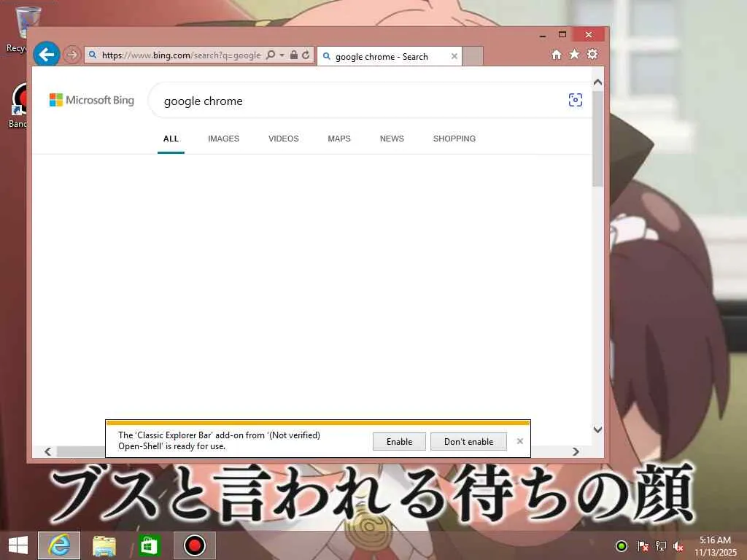Open the Windows Store taskbar icon
The width and height of the screenshot is (747, 560).
click(149, 545)
